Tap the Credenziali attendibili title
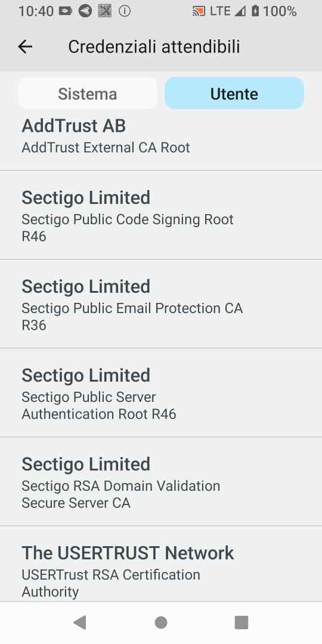This screenshot has width=322, height=644. pyautogui.click(x=154, y=47)
